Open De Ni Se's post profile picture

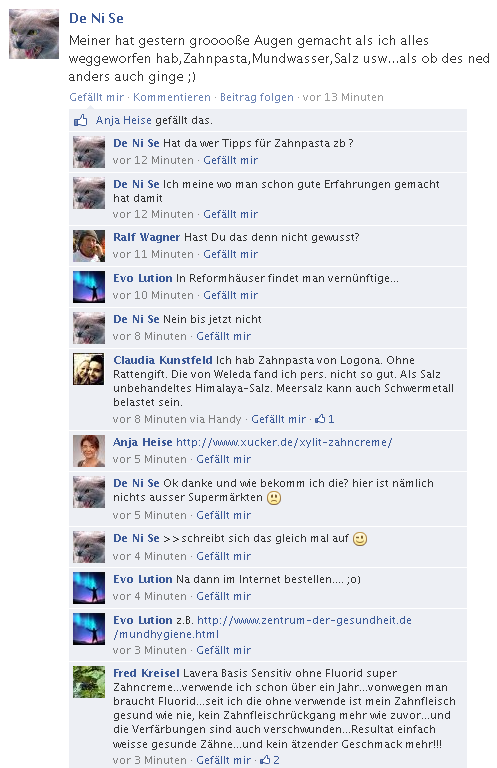34,34
